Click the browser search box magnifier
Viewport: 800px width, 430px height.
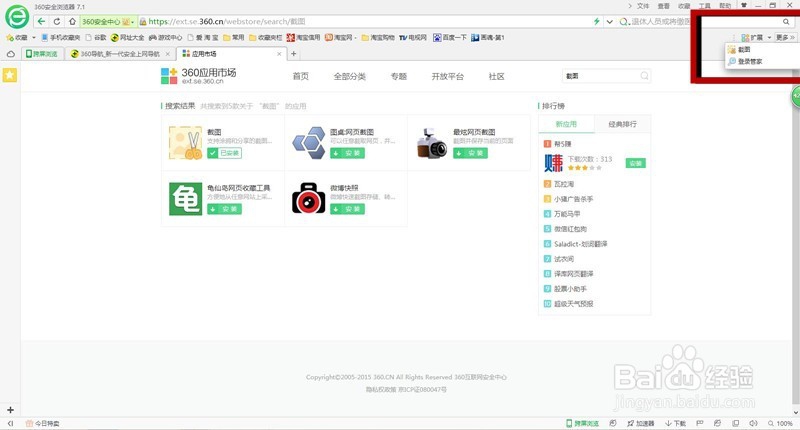786,21
